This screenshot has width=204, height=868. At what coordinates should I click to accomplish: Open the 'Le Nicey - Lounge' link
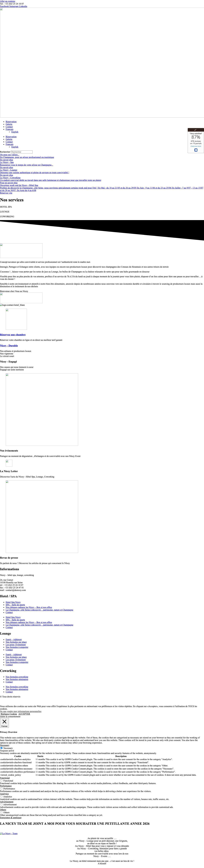8,170
